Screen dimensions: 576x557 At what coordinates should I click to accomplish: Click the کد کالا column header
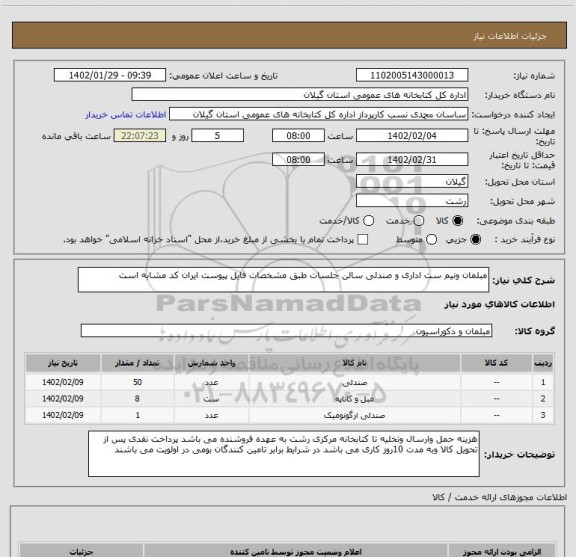497,363
